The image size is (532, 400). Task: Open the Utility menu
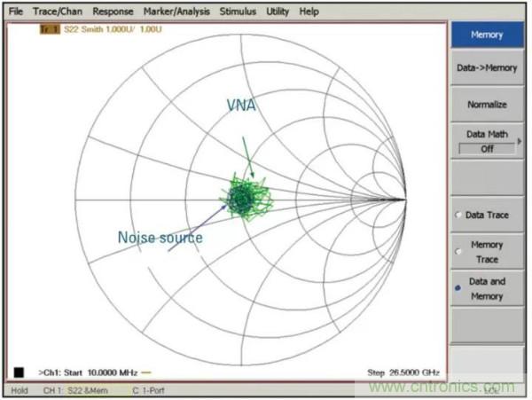[278, 12]
